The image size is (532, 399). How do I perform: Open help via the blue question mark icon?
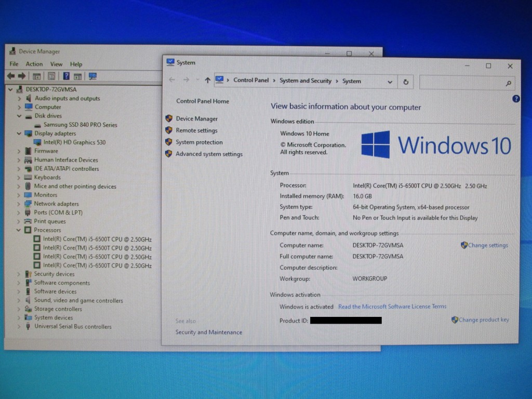click(x=516, y=99)
